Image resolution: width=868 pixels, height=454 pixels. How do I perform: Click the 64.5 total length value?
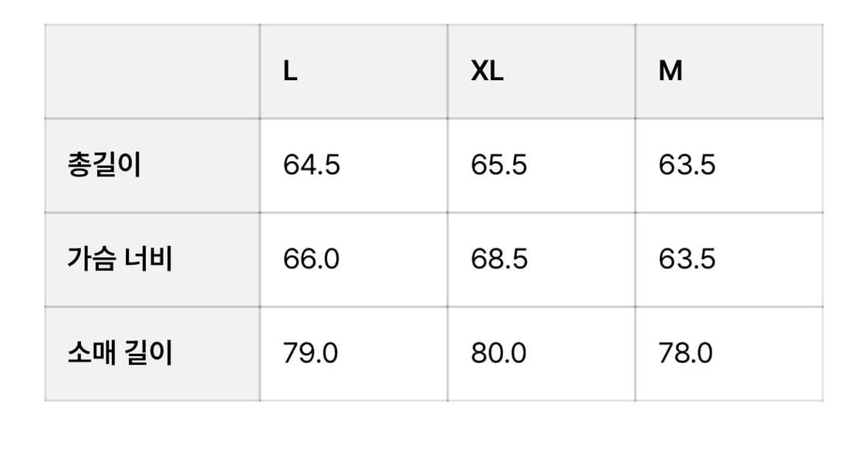tap(311, 166)
